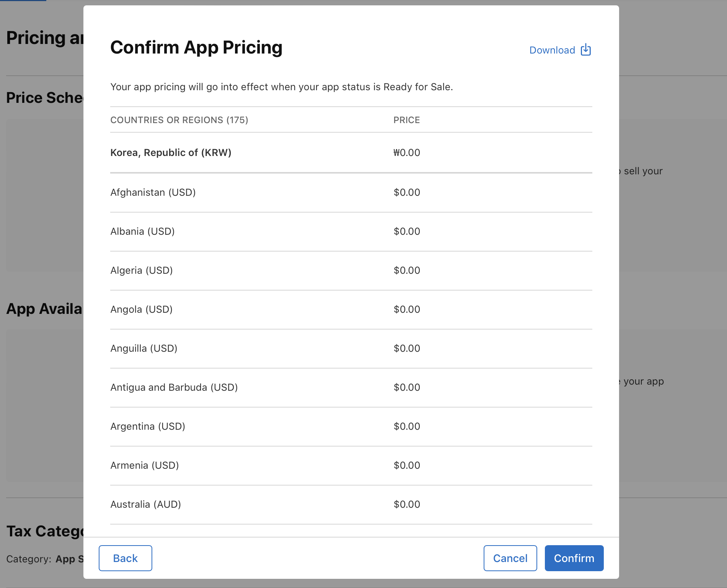
Task: Select the Korea, Republic of (KRW) row
Action: click(x=171, y=153)
